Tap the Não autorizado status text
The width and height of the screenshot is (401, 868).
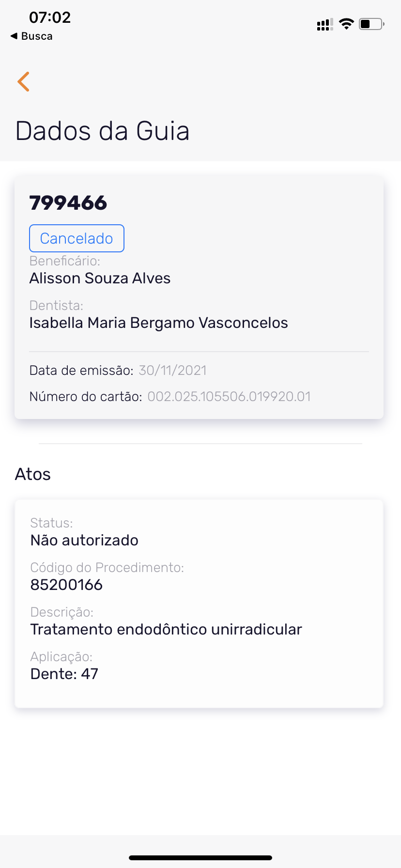[84, 541]
